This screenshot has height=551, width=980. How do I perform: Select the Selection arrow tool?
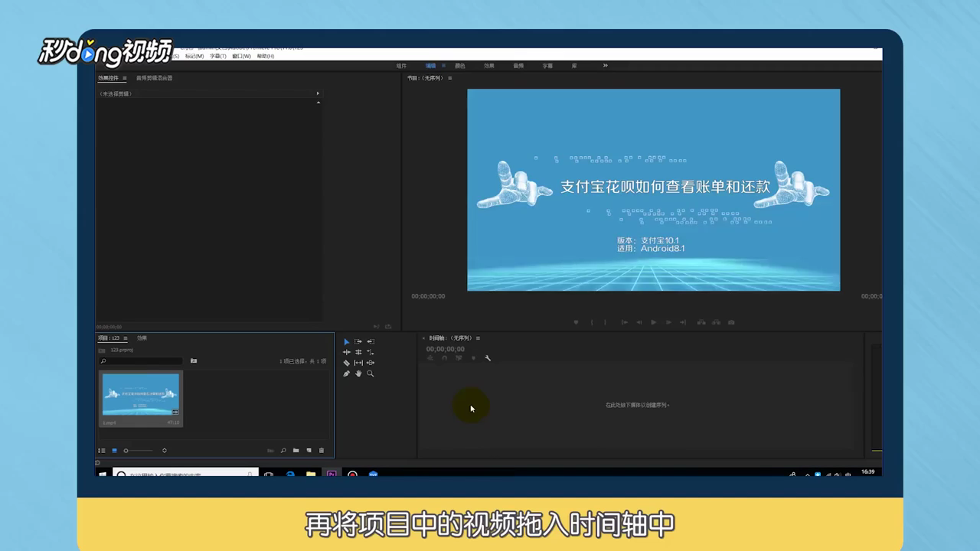click(x=346, y=341)
